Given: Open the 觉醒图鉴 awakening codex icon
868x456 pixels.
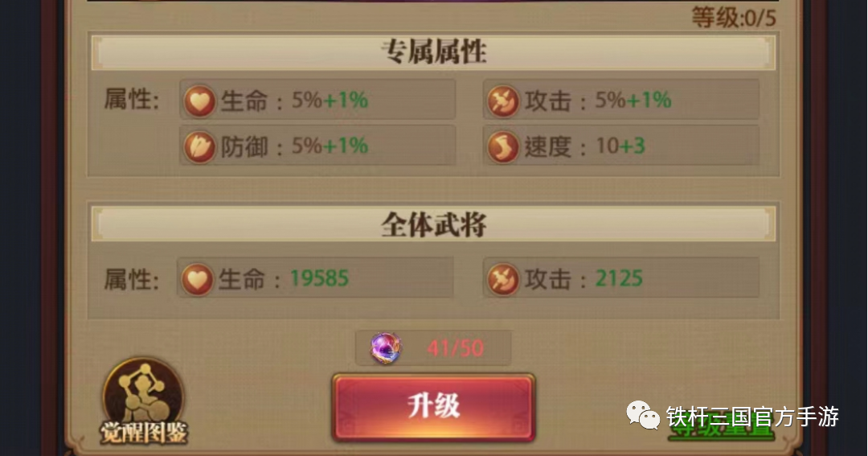Looking at the screenshot, I should click(144, 402).
